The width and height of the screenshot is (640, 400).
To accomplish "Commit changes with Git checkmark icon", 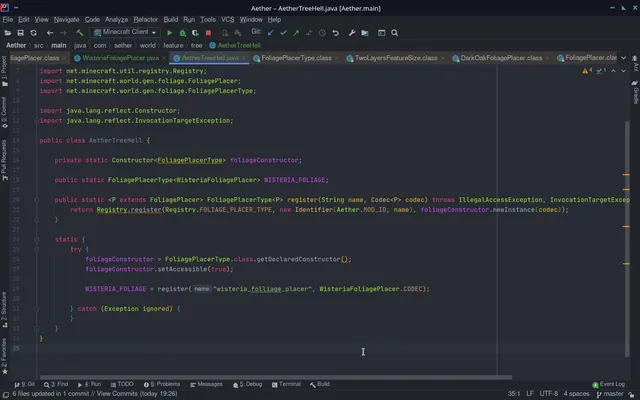I will pyautogui.click(x=283, y=33).
